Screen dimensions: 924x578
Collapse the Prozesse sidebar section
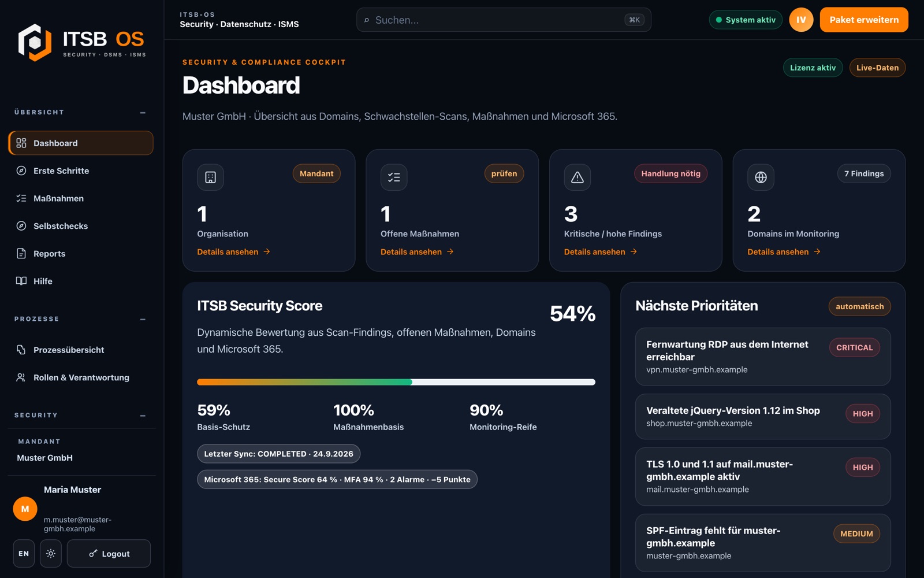click(143, 319)
